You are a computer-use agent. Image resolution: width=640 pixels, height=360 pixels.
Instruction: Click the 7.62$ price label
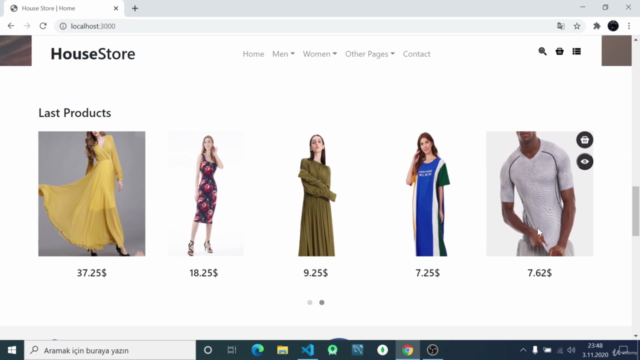pos(540,273)
